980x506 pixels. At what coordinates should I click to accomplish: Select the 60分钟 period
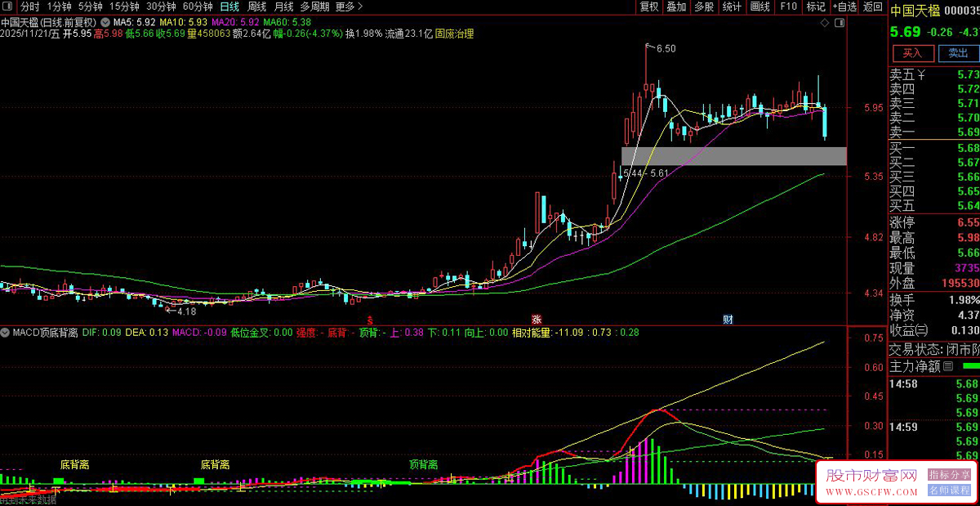point(198,7)
